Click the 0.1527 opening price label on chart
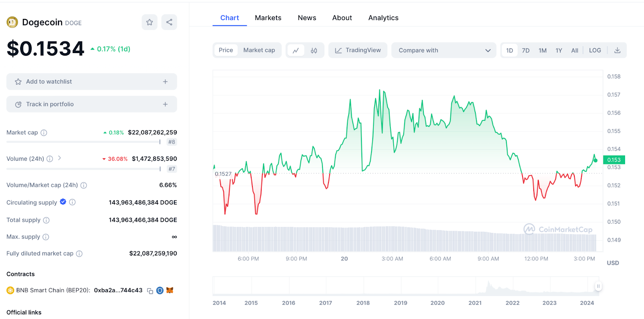The width and height of the screenshot is (644, 319). (x=223, y=174)
